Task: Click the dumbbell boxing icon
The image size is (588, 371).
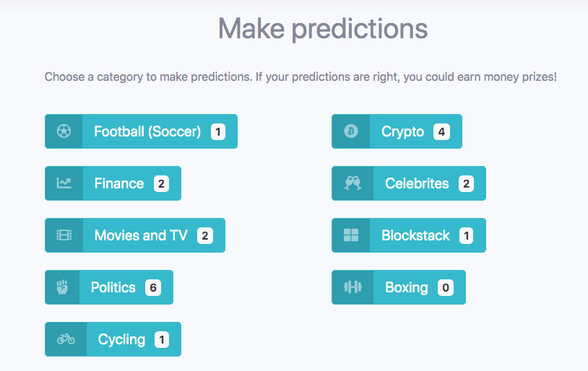Action: pos(353,287)
